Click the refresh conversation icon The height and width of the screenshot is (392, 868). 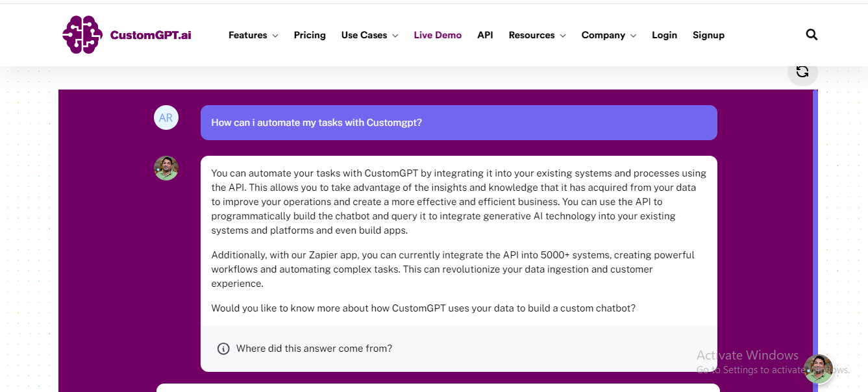pos(802,71)
